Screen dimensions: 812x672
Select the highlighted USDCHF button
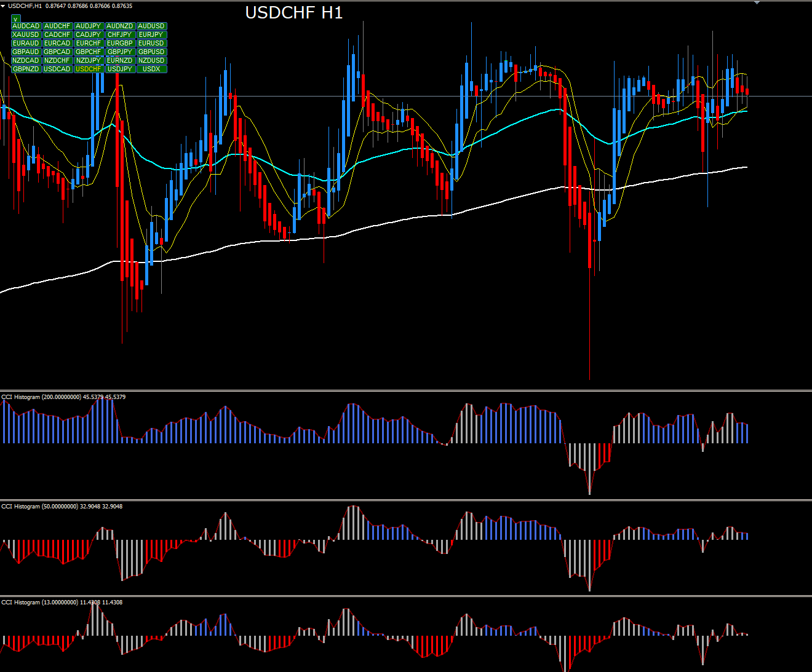89,69
